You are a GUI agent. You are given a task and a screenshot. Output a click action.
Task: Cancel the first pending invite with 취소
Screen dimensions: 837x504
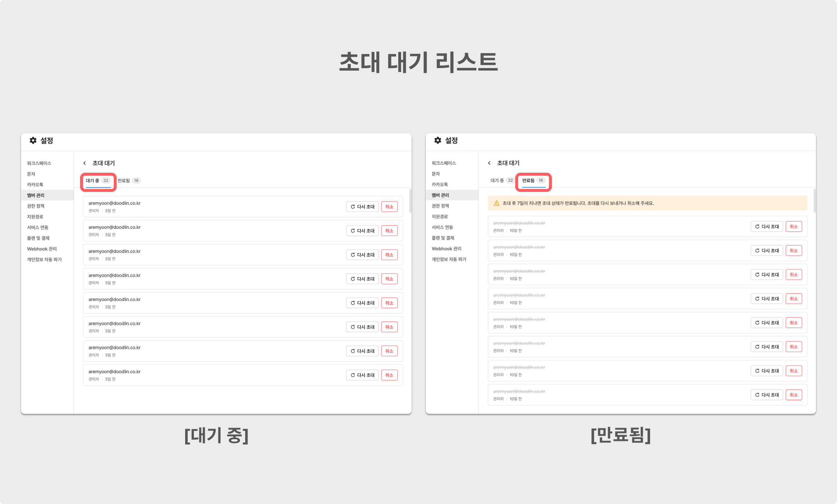389,207
